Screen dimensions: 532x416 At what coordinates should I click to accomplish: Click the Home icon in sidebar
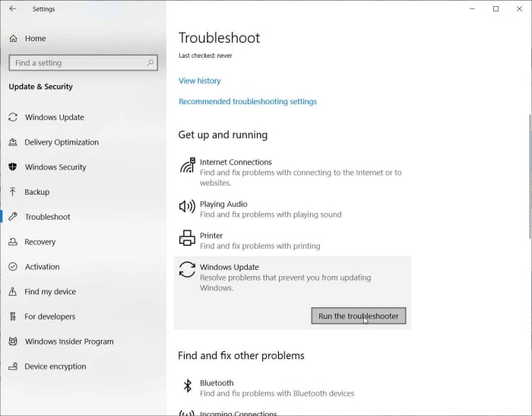[x=13, y=39]
